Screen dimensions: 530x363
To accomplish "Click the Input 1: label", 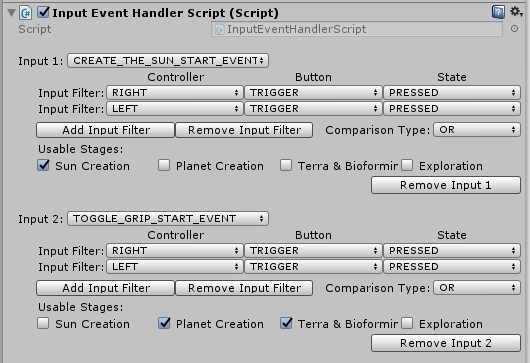I will point(41,61).
